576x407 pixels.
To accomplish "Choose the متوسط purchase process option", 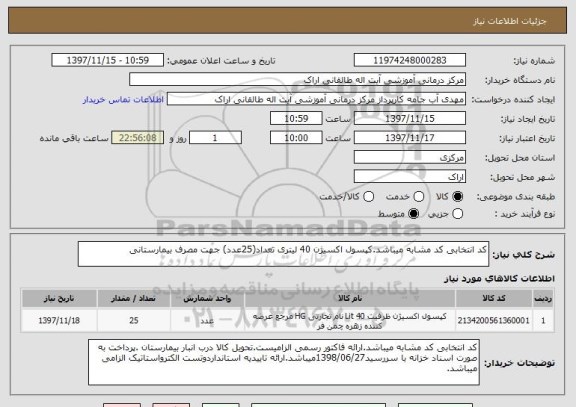I will click(414, 213).
